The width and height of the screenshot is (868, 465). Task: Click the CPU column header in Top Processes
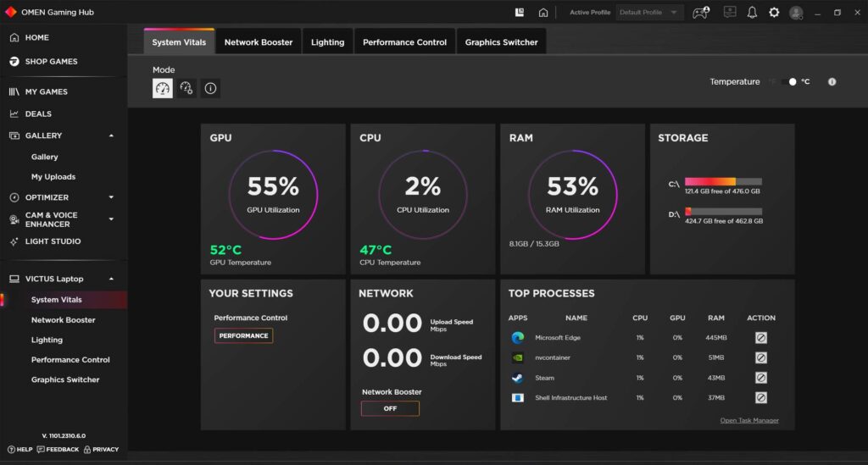point(640,318)
